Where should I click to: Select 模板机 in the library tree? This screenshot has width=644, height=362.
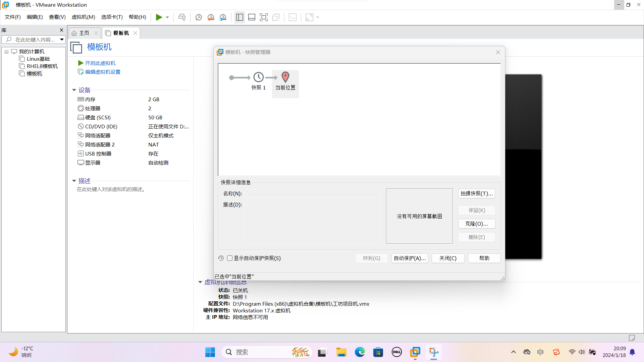pos(35,74)
